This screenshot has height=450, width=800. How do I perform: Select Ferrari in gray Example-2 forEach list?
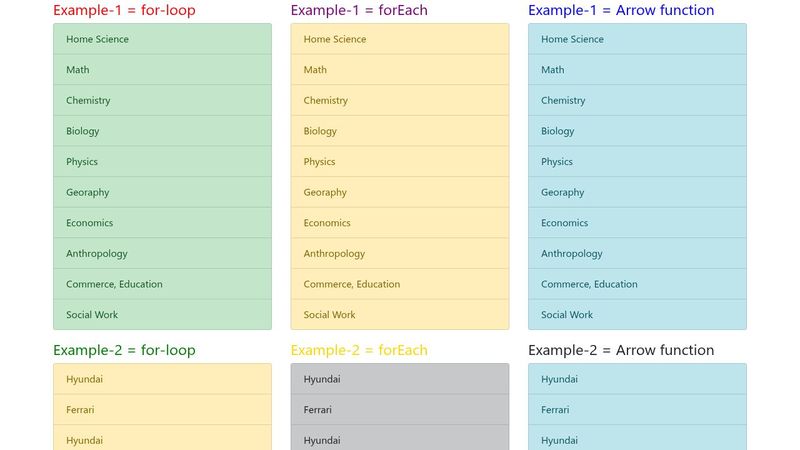coord(318,410)
